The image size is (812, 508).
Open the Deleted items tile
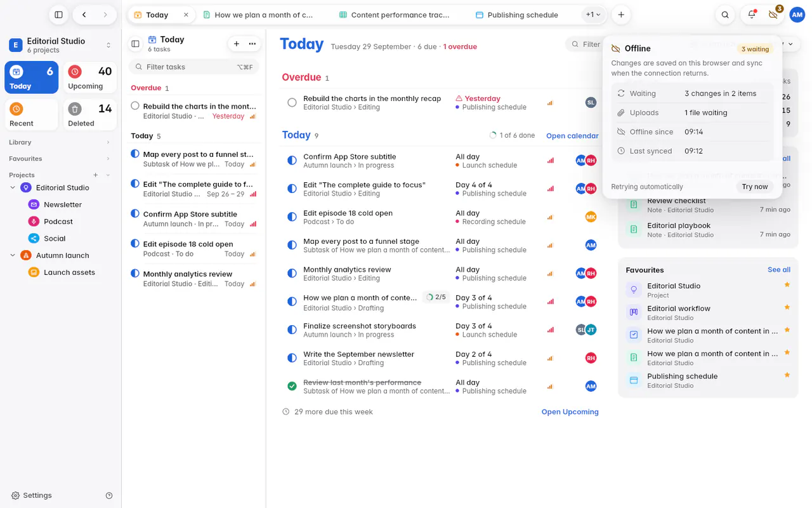90,115
